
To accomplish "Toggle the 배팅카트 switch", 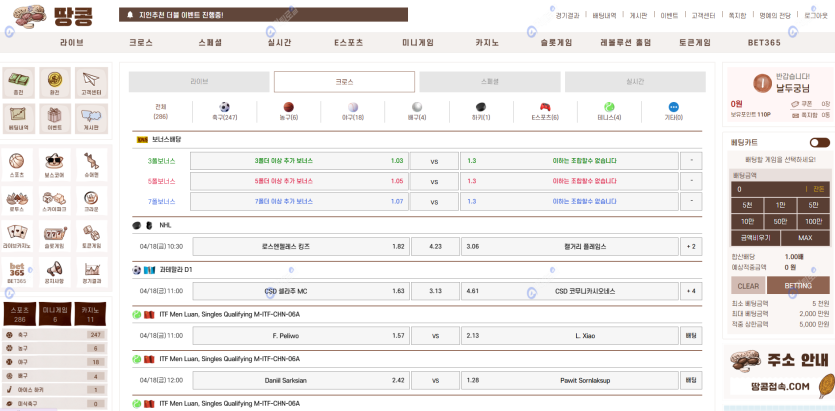I will (819, 143).
